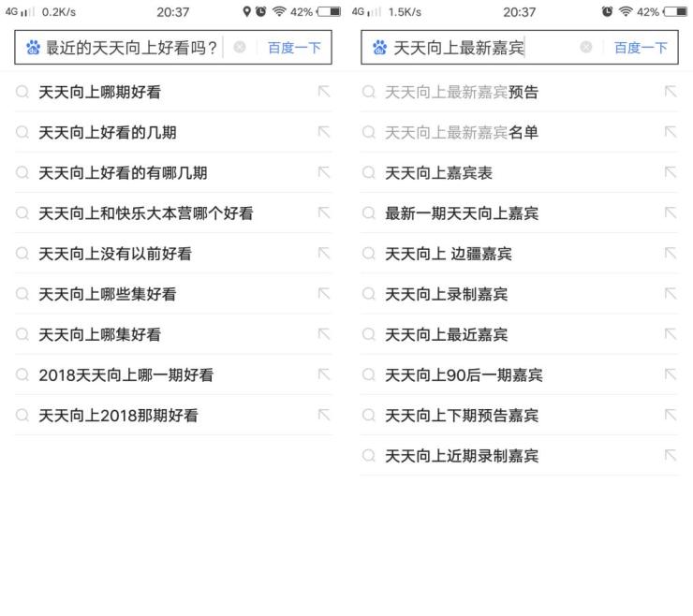Tap magnifier icon beside 天天向上嘉宾表
693x616 pixels.
pyautogui.click(x=369, y=173)
